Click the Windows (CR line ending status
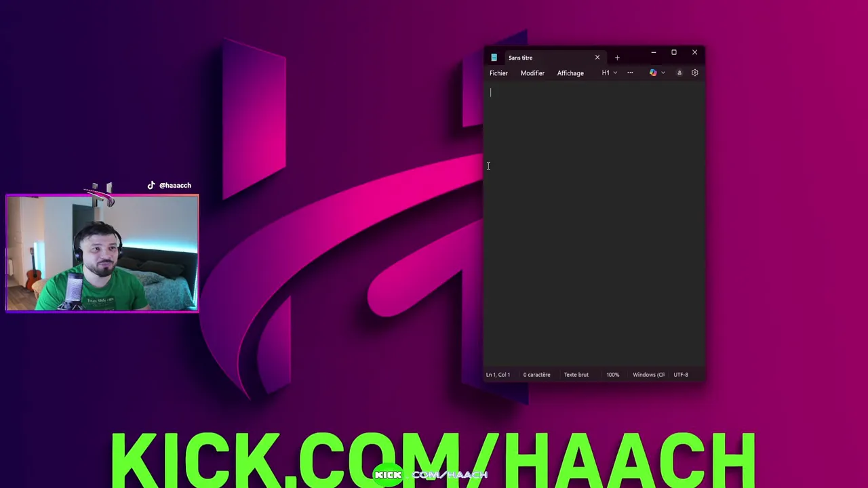 point(648,375)
